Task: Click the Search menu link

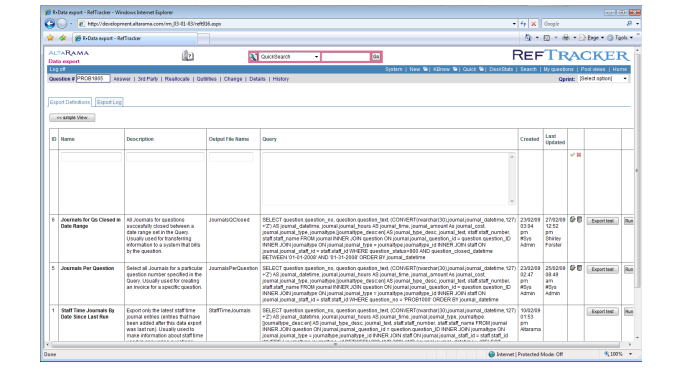Action: click(528, 69)
